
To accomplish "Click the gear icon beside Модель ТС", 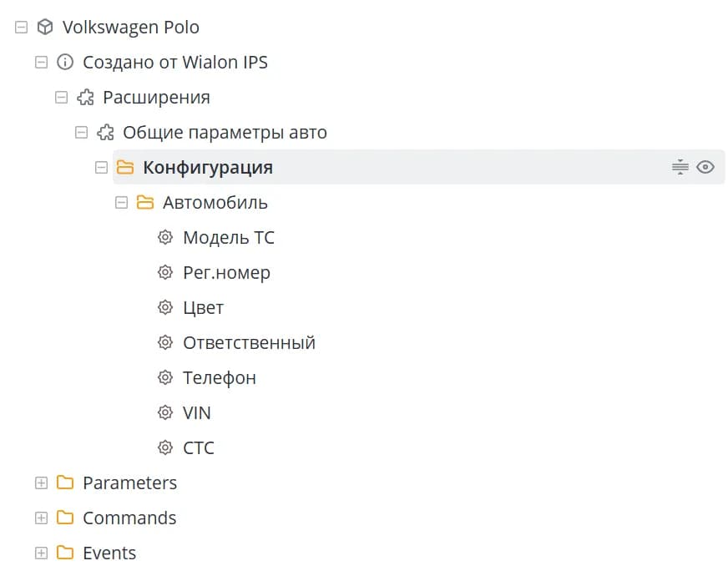I will click(x=164, y=237).
